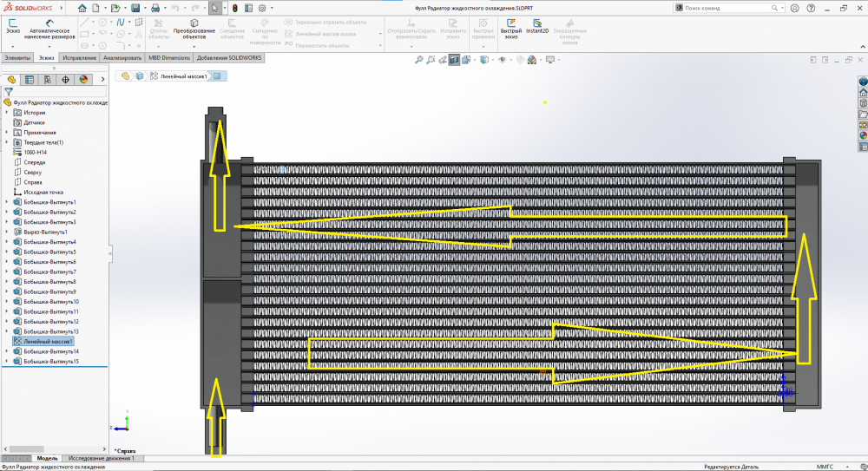Open Исследование движения 1 tab
The height and width of the screenshot is (471, 868).
[102, 458]
